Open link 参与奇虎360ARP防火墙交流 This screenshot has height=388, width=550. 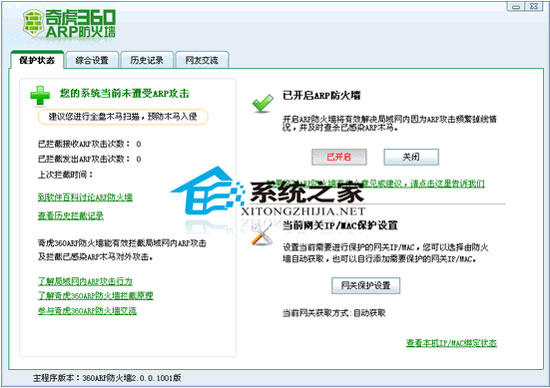[87, 310]
